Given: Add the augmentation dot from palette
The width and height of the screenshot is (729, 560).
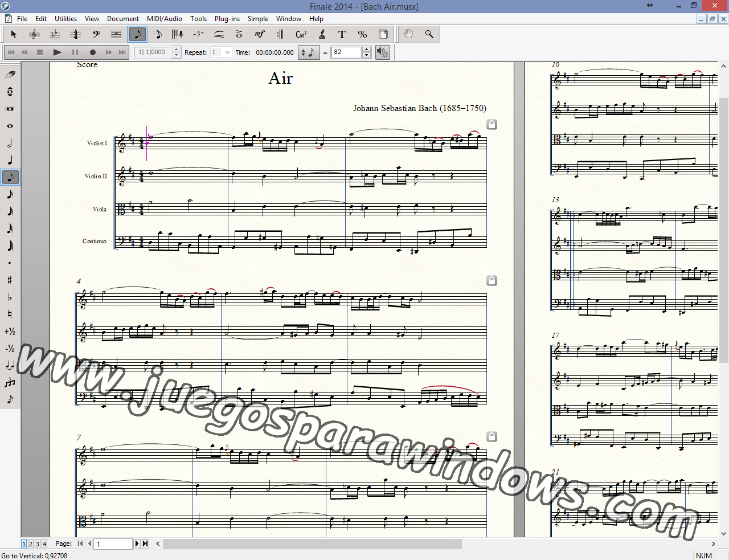Looking at the screenshot, I should 10,263.
